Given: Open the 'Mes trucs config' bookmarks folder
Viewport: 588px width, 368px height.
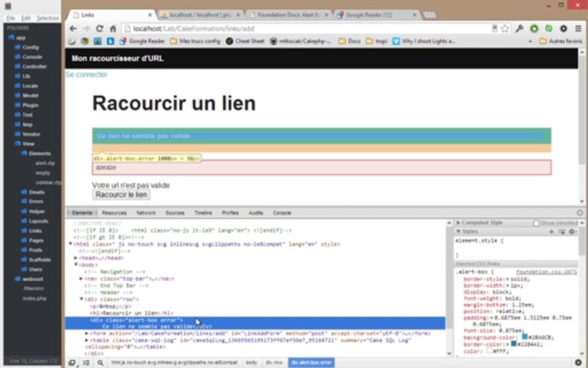Looking at the screenshot, I should click(x=195, y=41).
